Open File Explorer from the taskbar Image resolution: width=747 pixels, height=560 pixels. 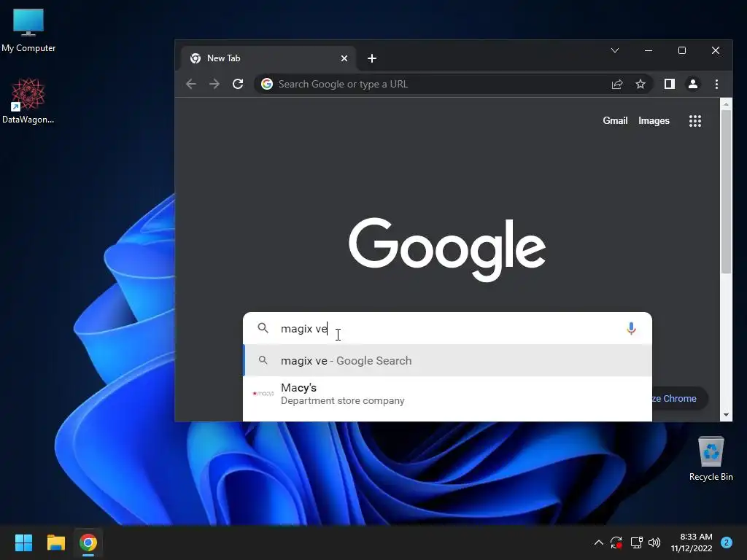(x=55, y=542)
